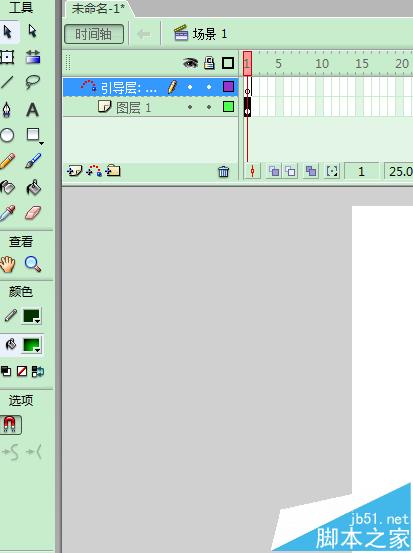Viewport: 413px width, 553px height.
Task: Center the frame in the timeline
Action: tap(252, 171)
